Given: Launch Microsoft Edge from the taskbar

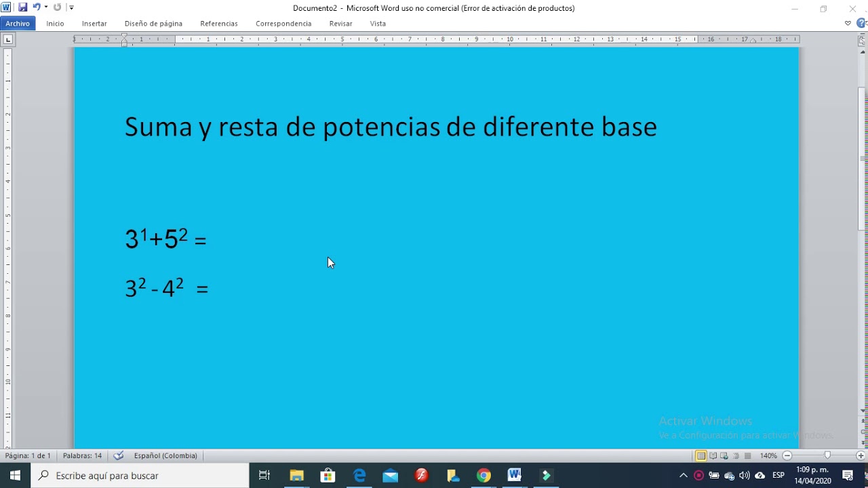Looking at the screenshot, I should pos(359,475).
